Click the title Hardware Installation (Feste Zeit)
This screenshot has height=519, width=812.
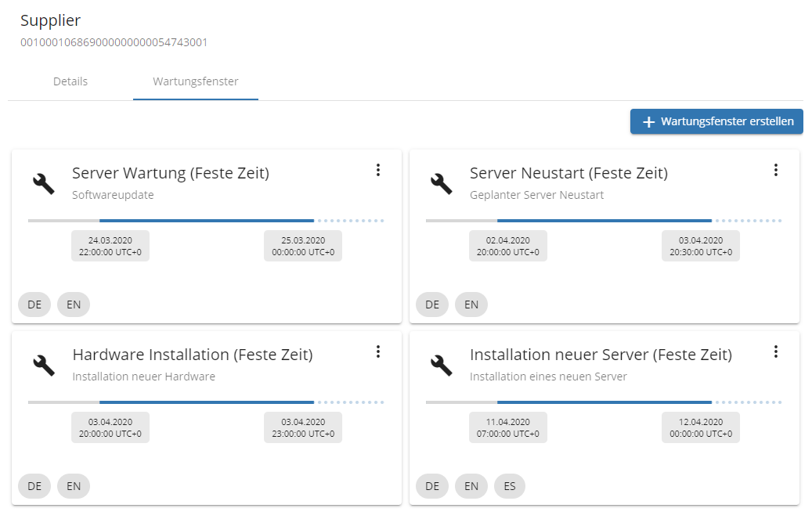coord(193,355)
